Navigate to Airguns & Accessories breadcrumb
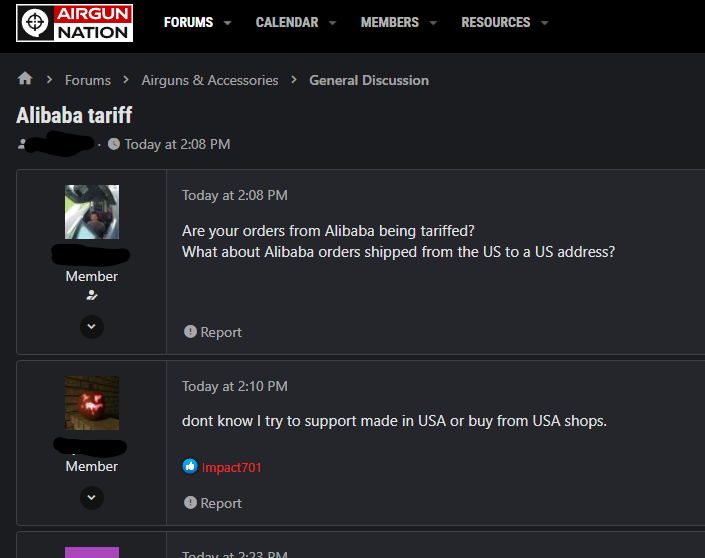The height and width of the screenshot is (558, 705). (x=210, y=80)
